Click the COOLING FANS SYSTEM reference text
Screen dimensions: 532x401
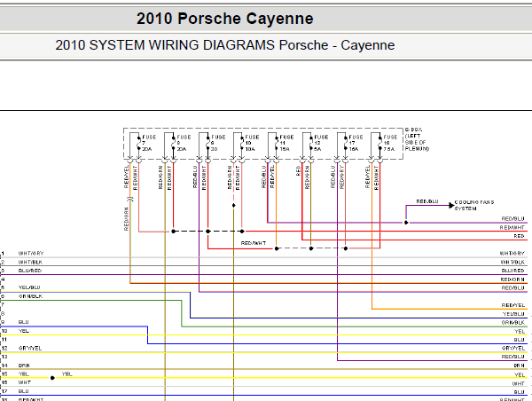coord(474,205)
